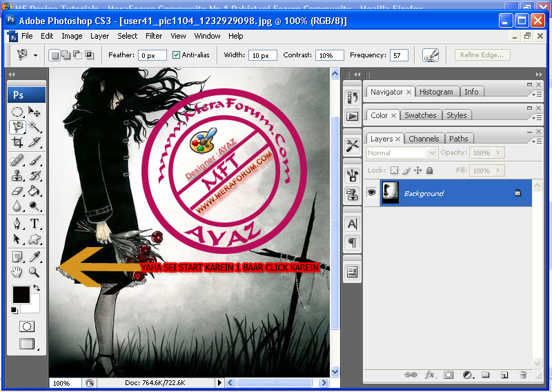Reset default foreground and background colors
Screen dimensions: 552x392
[14, 311]
